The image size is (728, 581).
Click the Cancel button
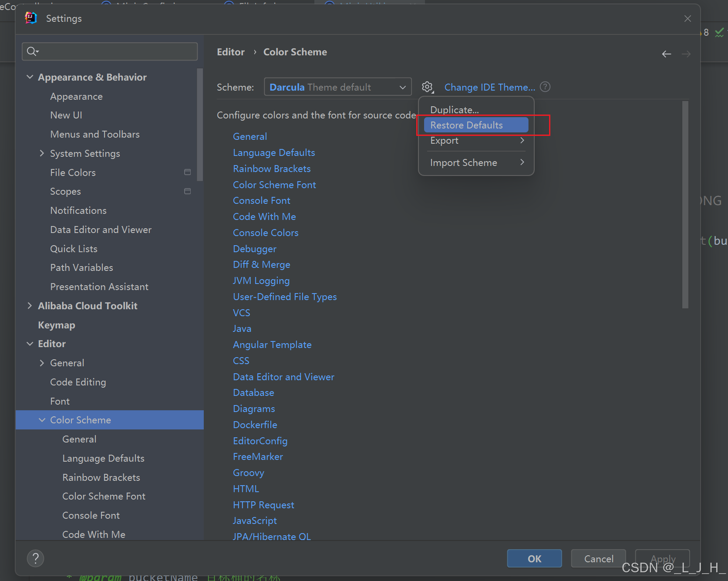[x=599, y=558]
